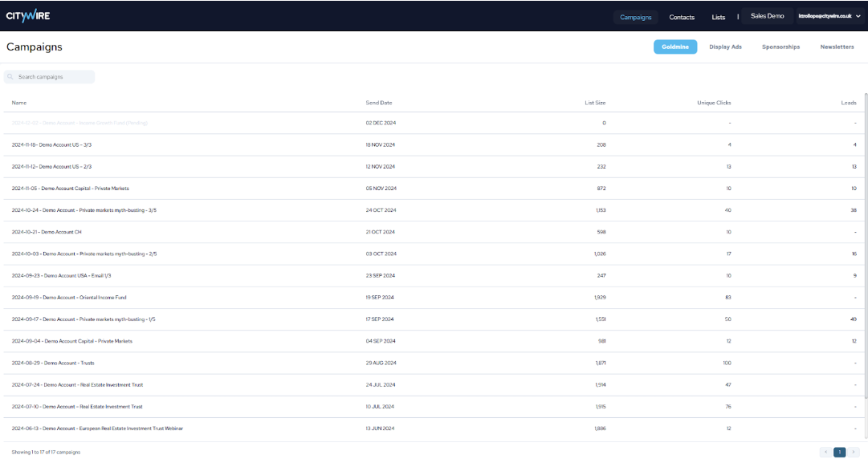Image resolution: width=868 pixels, height=463 pixels.
Task: Click the Send Date column header
Action: pyautogui.click(x=379, y=103)
